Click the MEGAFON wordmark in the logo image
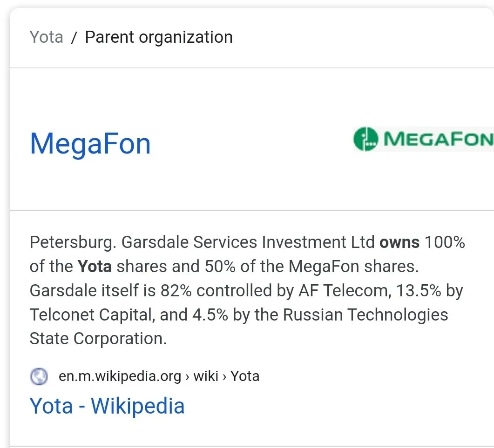The height and width of the screenshot is (448, 494). [438, 139]
